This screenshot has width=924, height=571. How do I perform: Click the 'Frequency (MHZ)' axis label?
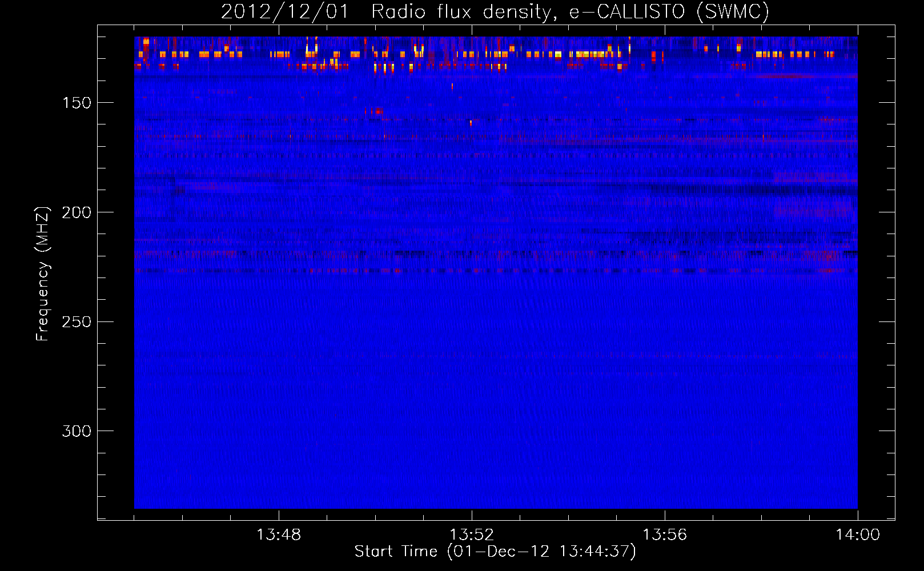pyautogui.click(x=43, y=274)
